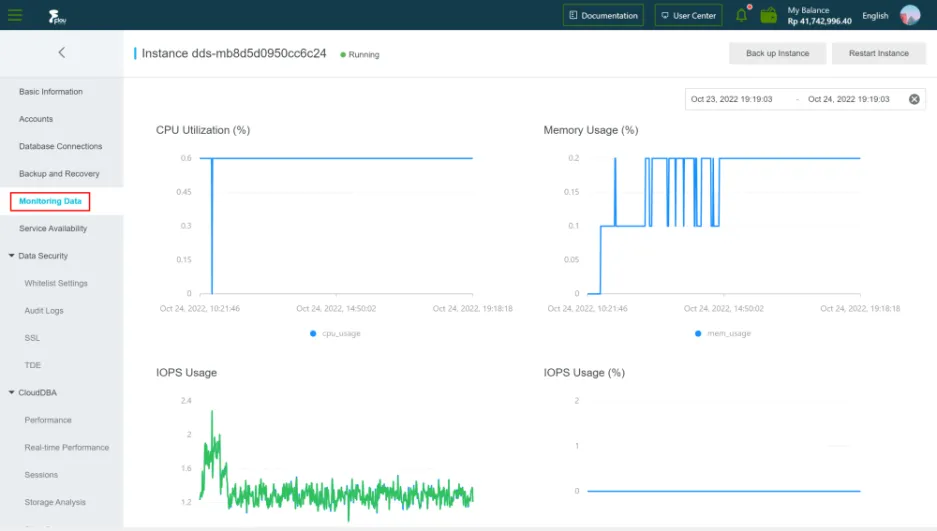Open the English language selector

click(875, 16)
